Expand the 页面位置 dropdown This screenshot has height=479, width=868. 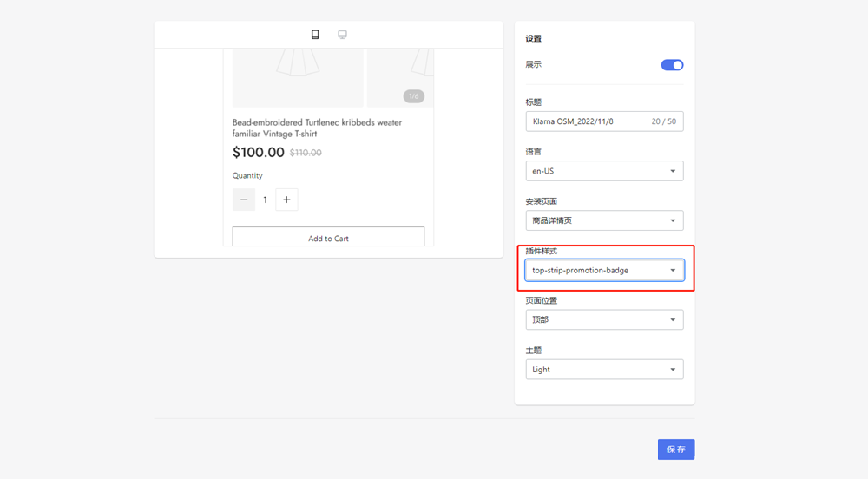604,319
